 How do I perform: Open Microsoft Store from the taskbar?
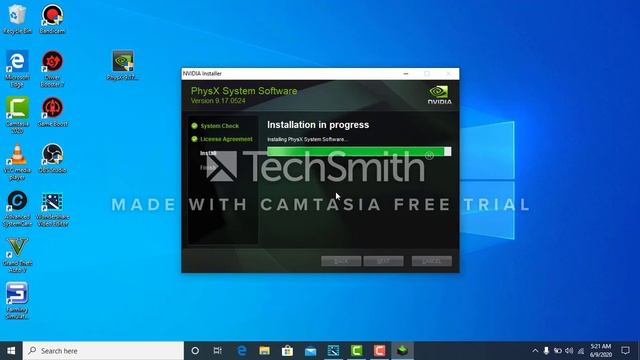tap(287, 351)
